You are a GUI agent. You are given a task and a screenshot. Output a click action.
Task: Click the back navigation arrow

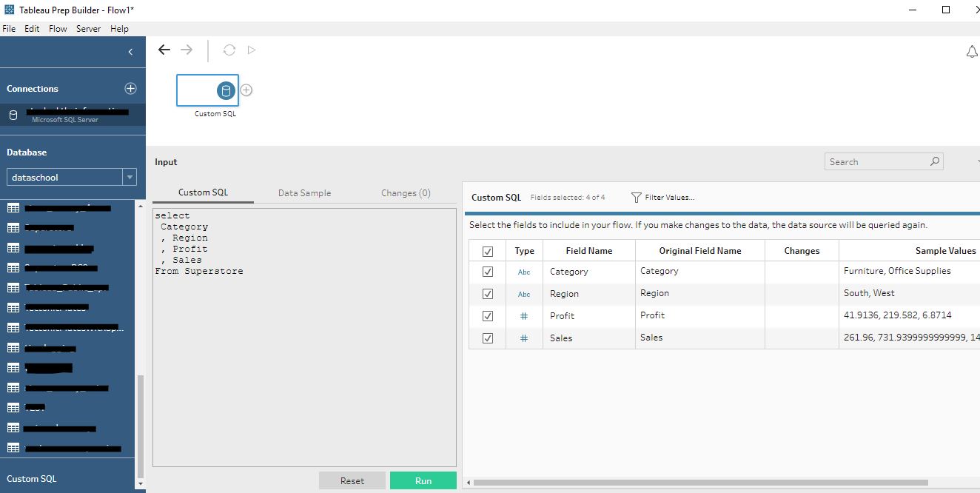(x=164, y=50)
